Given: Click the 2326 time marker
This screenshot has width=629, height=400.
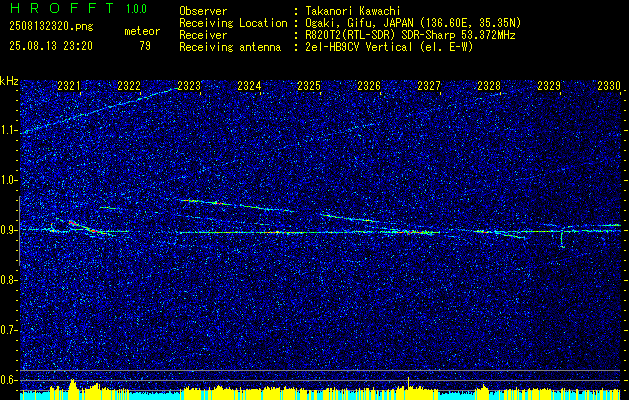Looking at the screenshot, I should tap(369, 85).
